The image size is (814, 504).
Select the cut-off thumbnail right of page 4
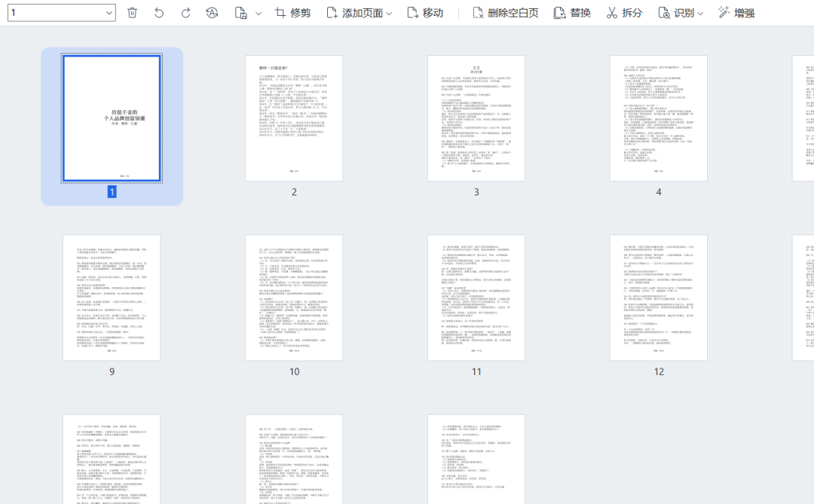point(803,118)
